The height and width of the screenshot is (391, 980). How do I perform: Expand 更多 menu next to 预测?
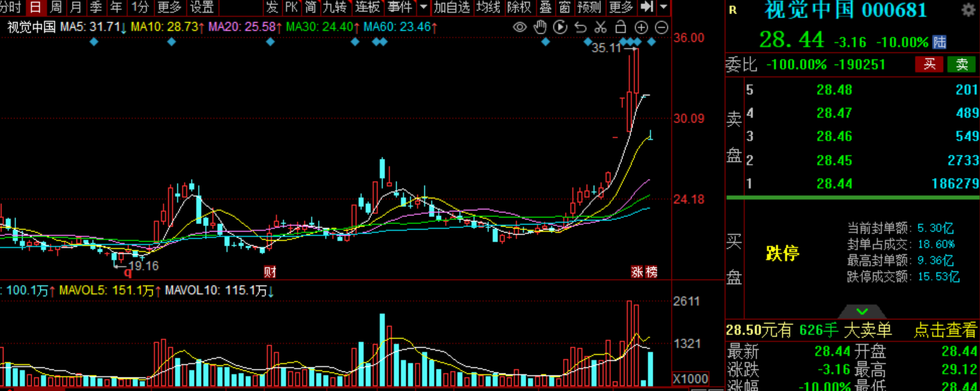(x=621, y=7)
